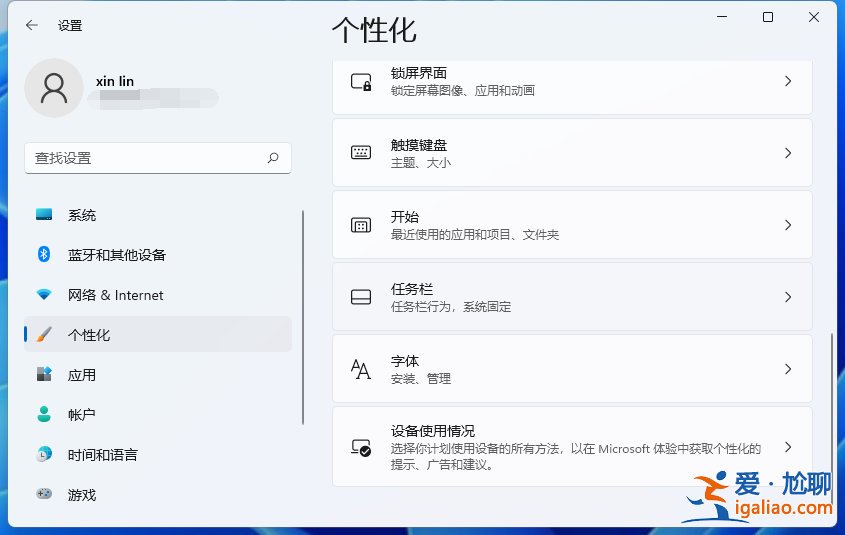Click the back arrow icon in Settings
This screenshot has width=845, height=535.
(x=32, y=25)
